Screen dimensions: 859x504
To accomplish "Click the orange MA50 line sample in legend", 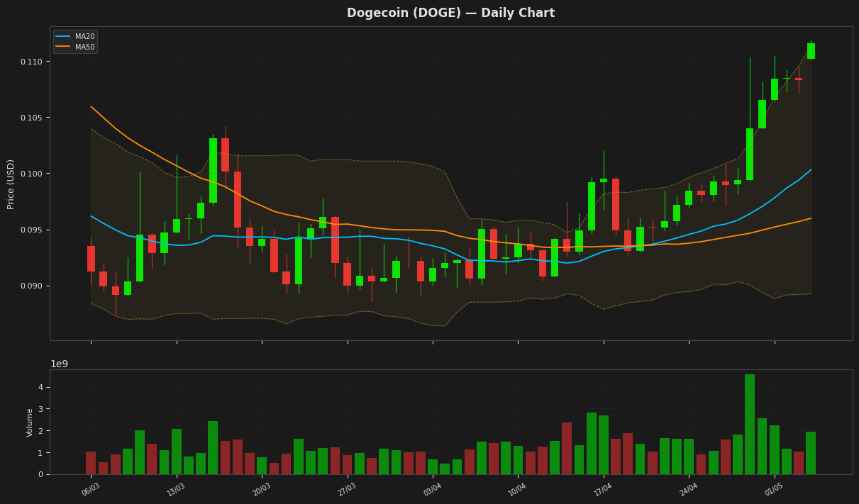I will click(x=64, y=47).
